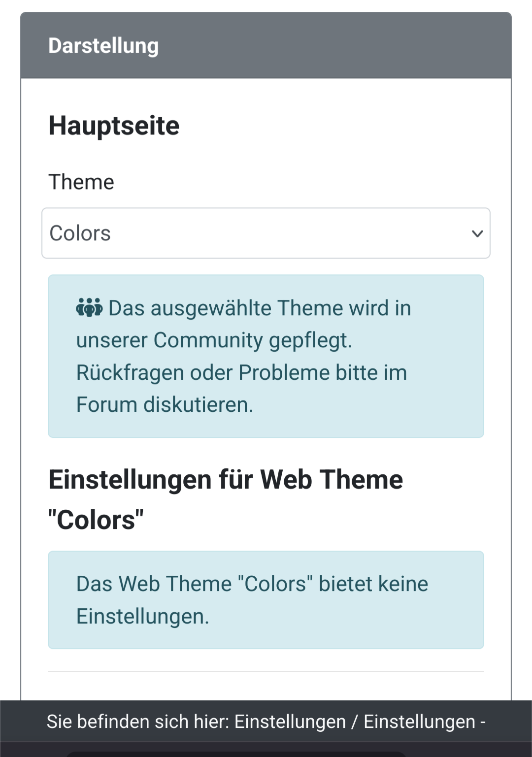
Task: Open the Theme dropdown showing "Colors"
Action: point(266,233)
